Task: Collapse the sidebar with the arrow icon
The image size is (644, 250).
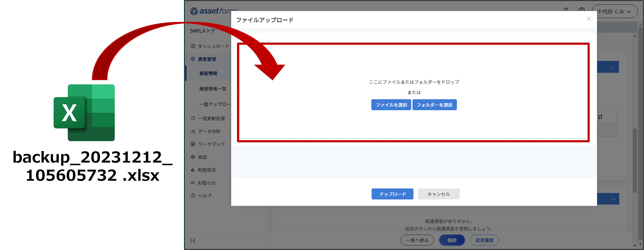Action: (193, 241)
